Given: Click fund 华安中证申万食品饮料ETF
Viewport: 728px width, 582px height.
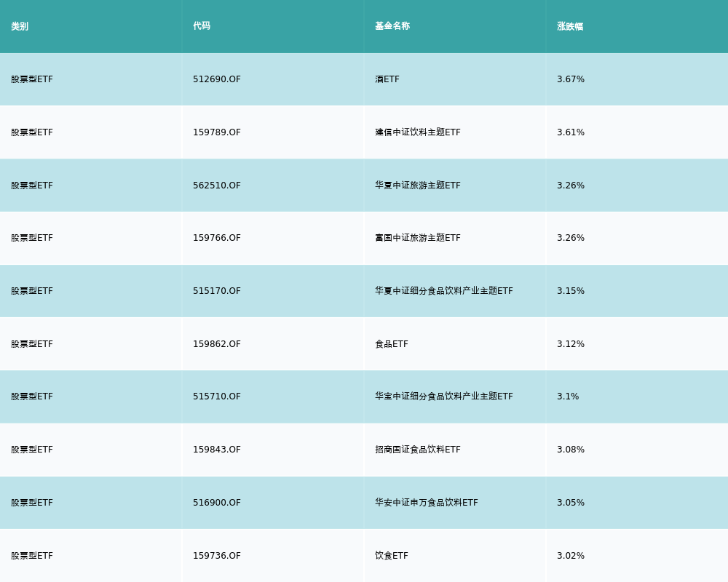Looking at the screenshot, I should tap(426, 503).
